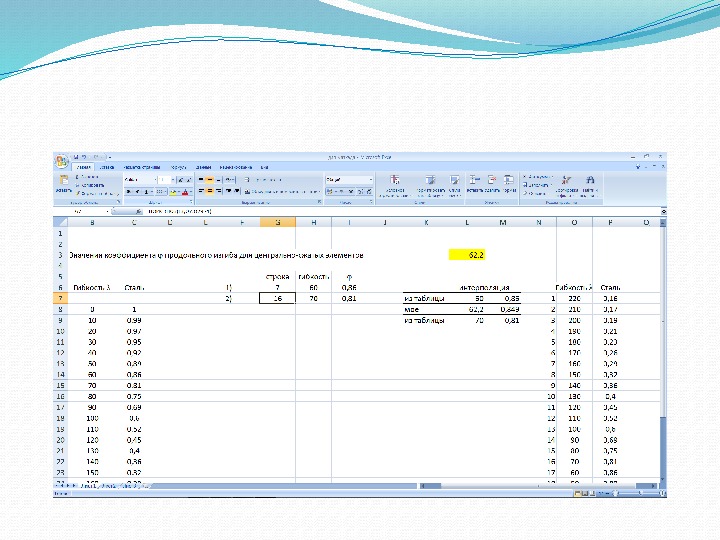
Task: Open the font name dropdown
Action: tap(155, 180)
